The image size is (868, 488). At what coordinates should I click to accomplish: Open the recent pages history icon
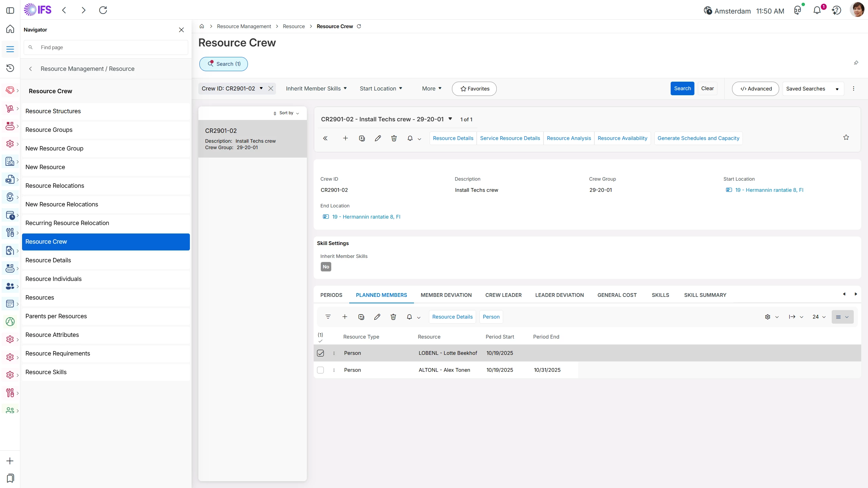[10, 68]
